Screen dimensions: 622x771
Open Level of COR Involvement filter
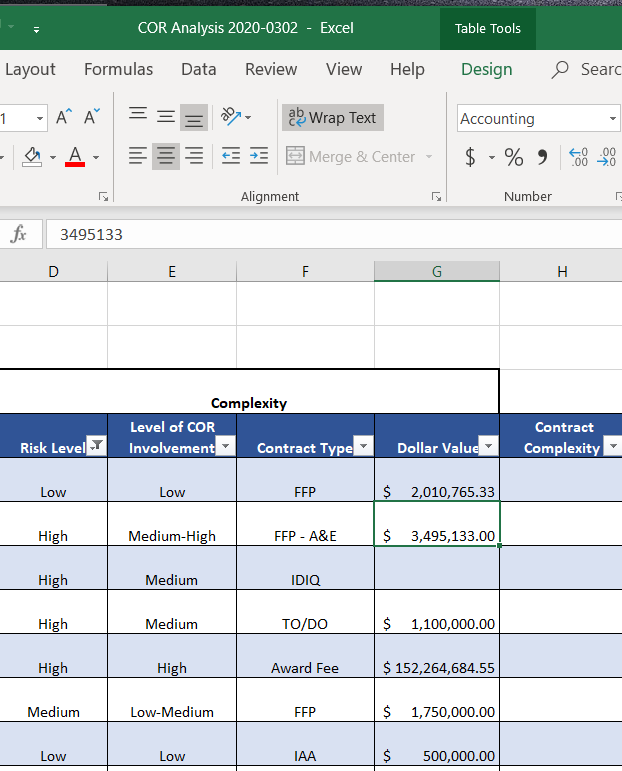coord(225,445)
